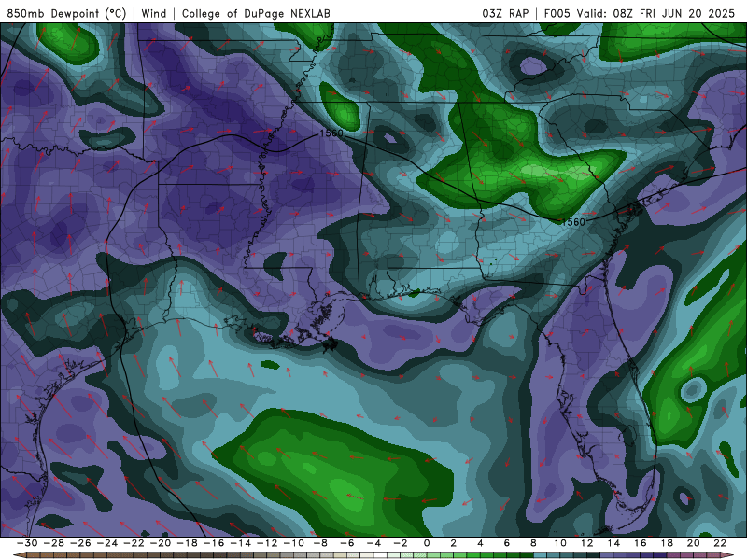
Task: Click the 1560 contour label near South Carolina coast
Action: coord(573,222)
